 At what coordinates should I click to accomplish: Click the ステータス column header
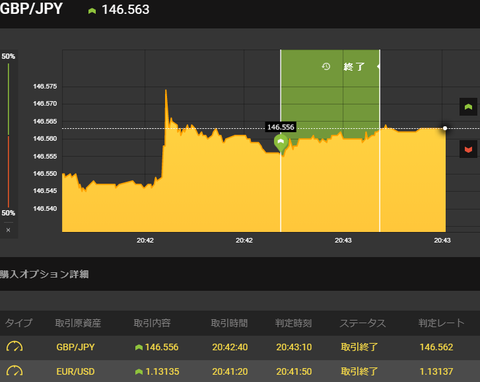pos(363,323)
